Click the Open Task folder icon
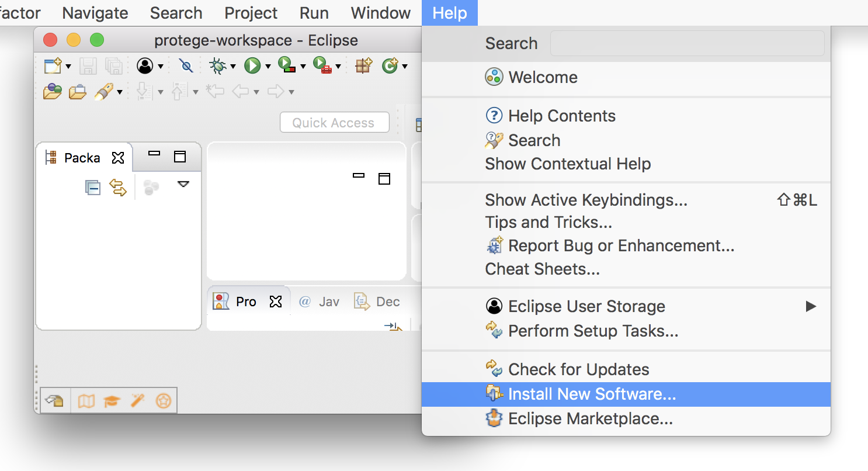This screenshot has width=868, height=471. pyautogui.click(x=78, y=92)
